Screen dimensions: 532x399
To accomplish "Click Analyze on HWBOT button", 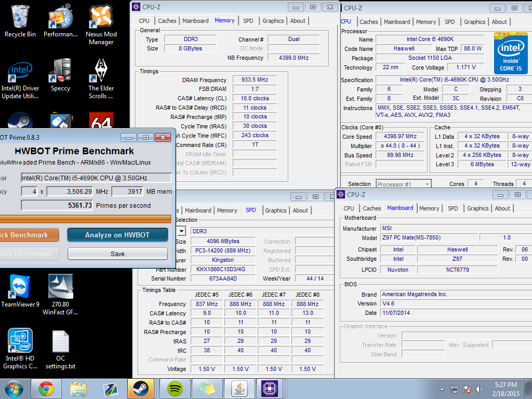I will click(117, 235).
